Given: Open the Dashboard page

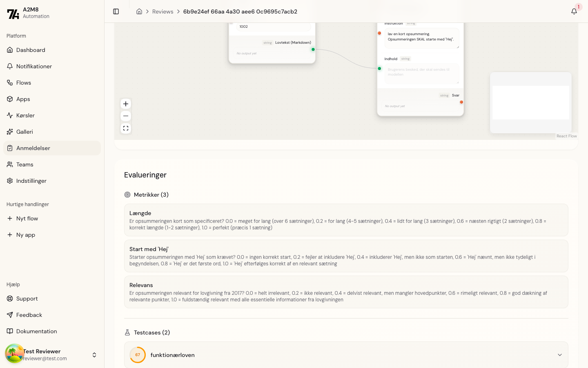Looking at the screenshot, I should pyautogui.click(x=31, y=50).
